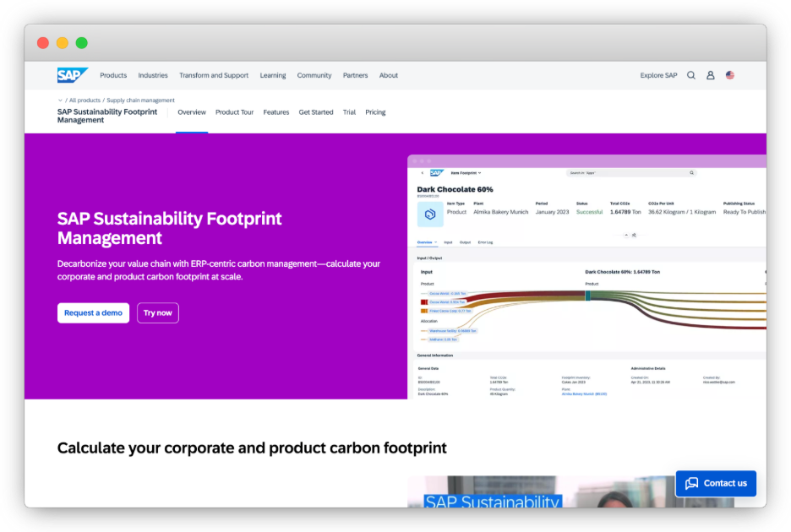Open the user account icon
791x532 pixels.
coord(710,75)
